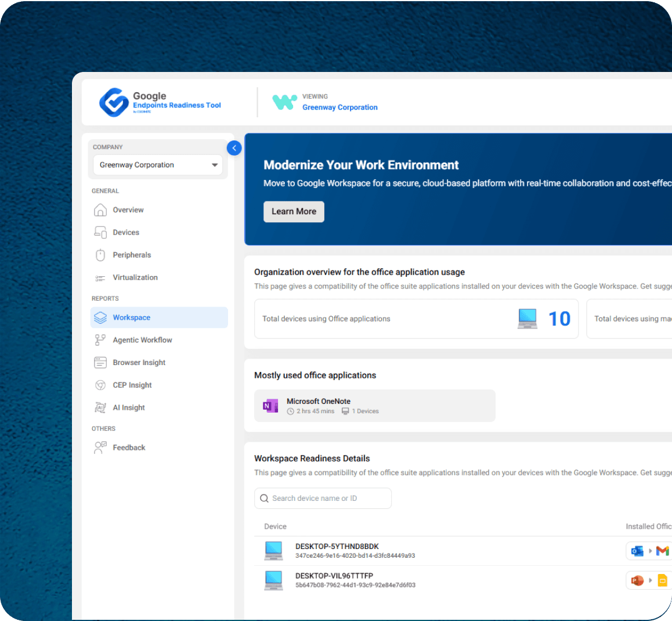Image resolution: width=672 pixels, height=621 pixels.
Task: Click the Overview home icon
Action: point(100,210)
